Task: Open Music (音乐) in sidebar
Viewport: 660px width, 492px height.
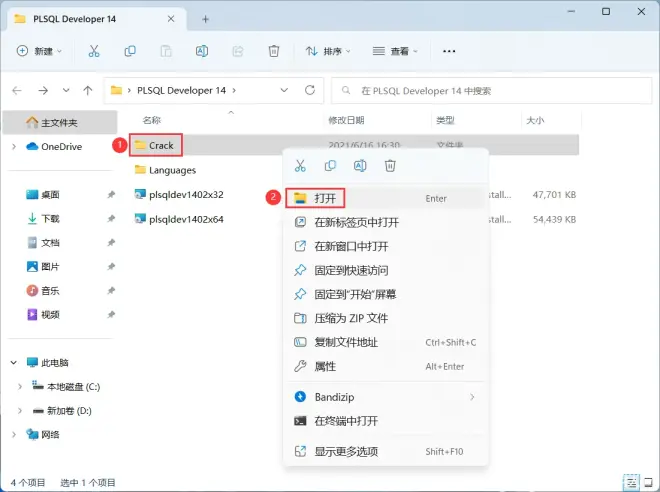Action: click(x=50, y=290)
